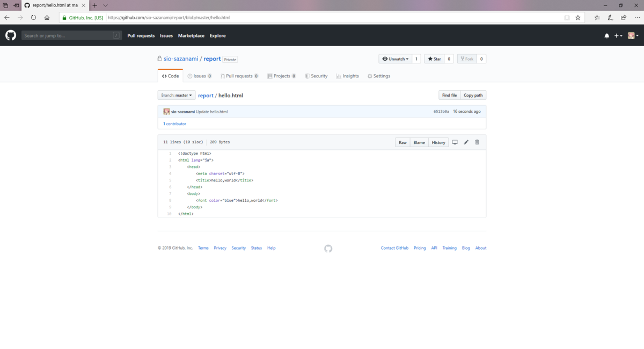Add page to favorites star icon

(x=578, y=17)
